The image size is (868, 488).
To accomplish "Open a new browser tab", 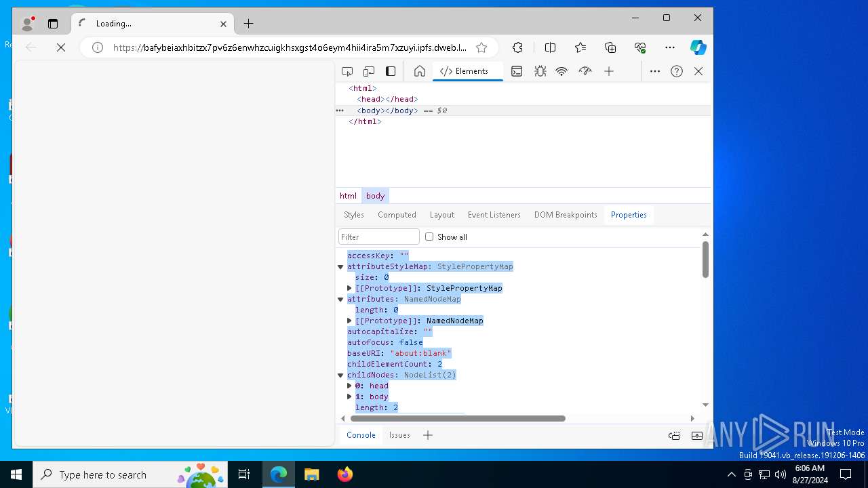I will coord(248,24).
